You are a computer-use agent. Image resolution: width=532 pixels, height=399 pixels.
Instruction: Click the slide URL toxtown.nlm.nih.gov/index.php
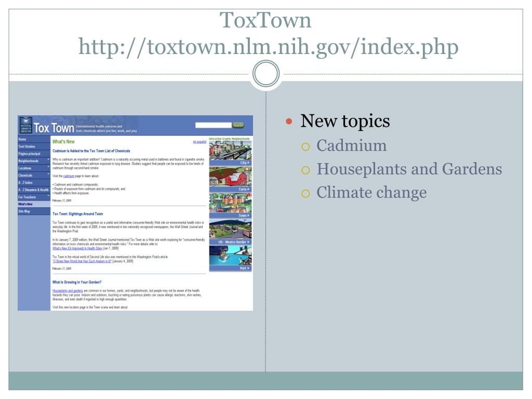[269, 46]
